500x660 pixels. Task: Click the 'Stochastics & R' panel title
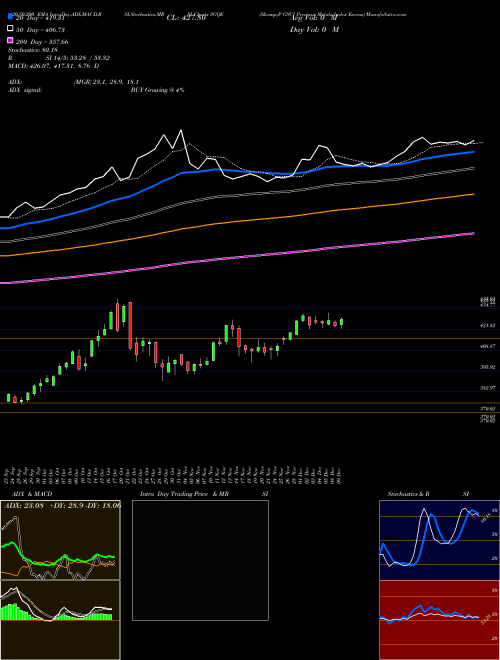[409, 494]
